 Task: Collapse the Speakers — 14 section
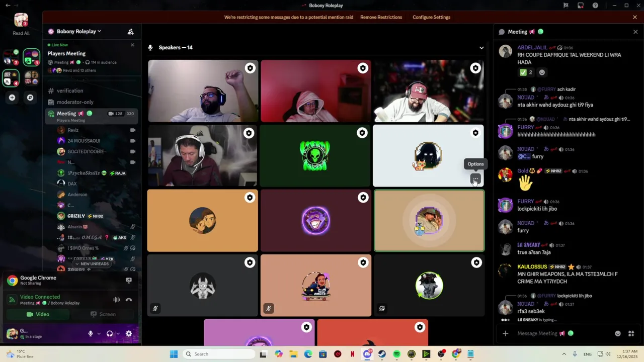(x=481, y=48)
